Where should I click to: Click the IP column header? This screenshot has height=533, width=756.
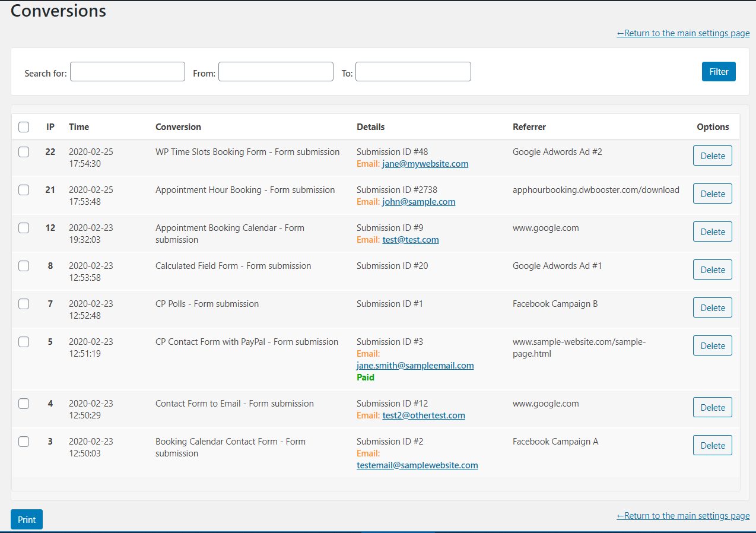[x=50, y=127]
